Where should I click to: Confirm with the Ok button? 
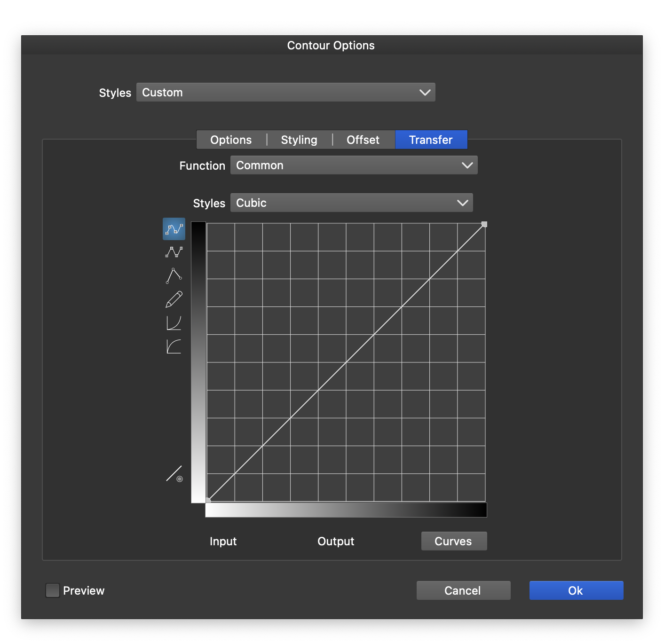(x=576, y=590)
